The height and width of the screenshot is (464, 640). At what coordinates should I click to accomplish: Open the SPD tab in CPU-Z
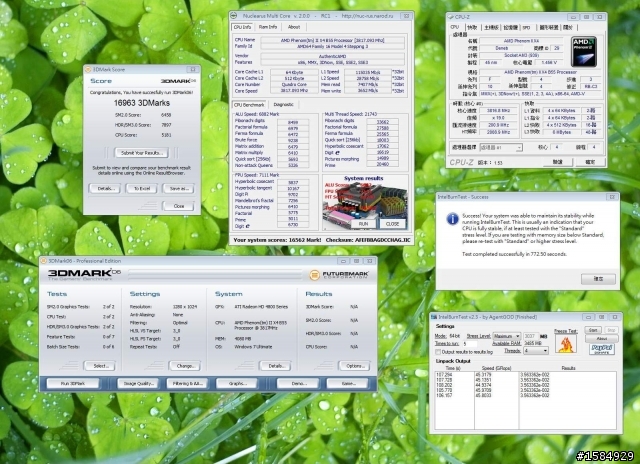(x=527, y=27)
